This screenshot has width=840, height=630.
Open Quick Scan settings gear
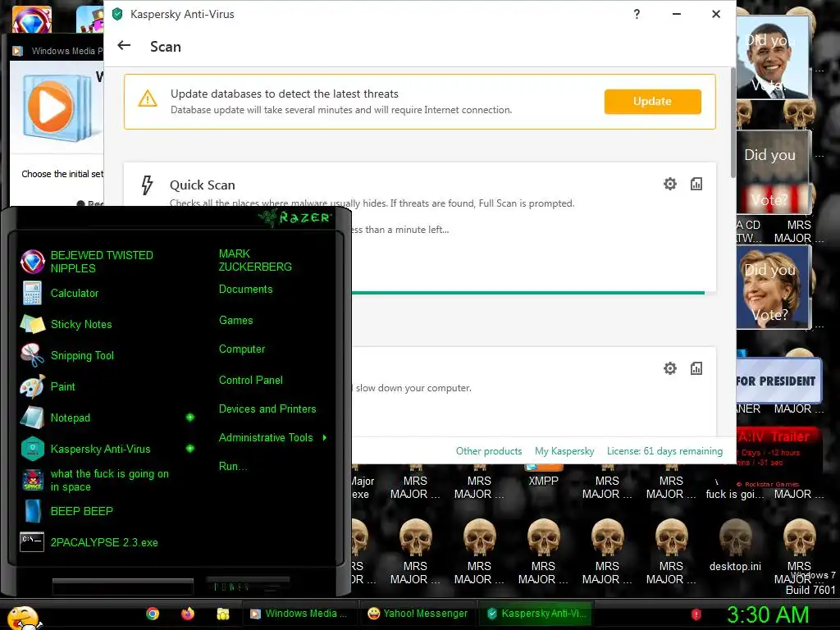coord(669,184)
